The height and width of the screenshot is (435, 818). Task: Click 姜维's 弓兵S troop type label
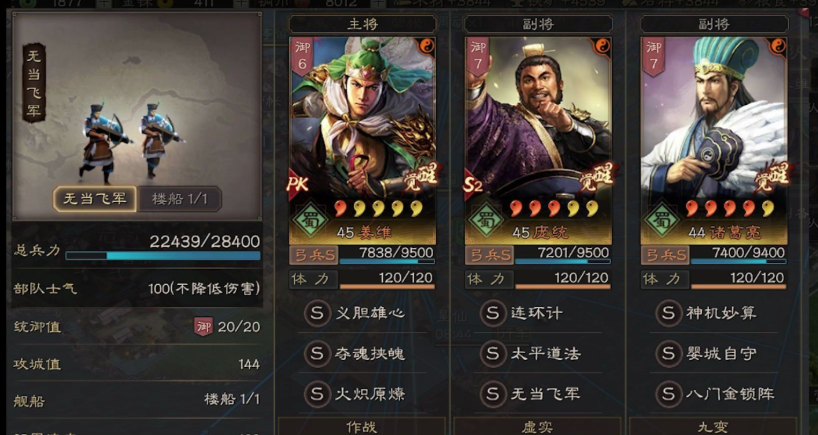pyautogui.click(x=314, y=255)
